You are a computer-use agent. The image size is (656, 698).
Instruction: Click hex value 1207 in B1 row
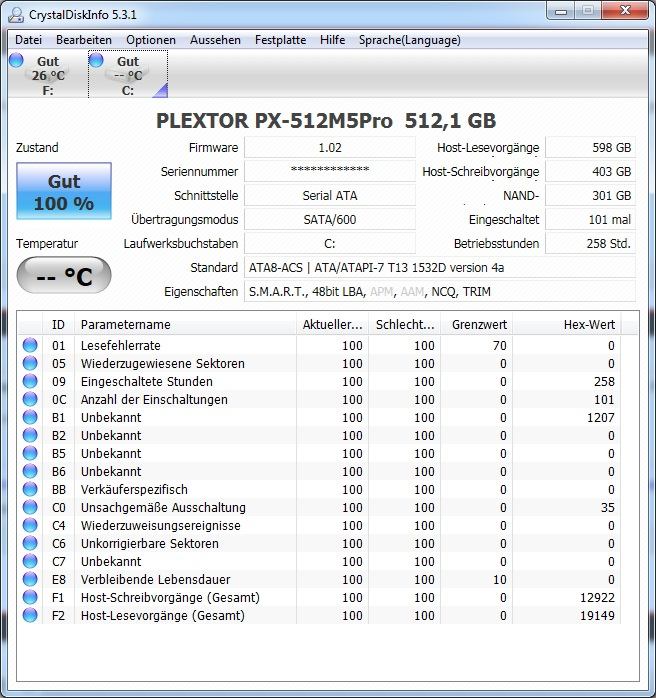point(600,418)
